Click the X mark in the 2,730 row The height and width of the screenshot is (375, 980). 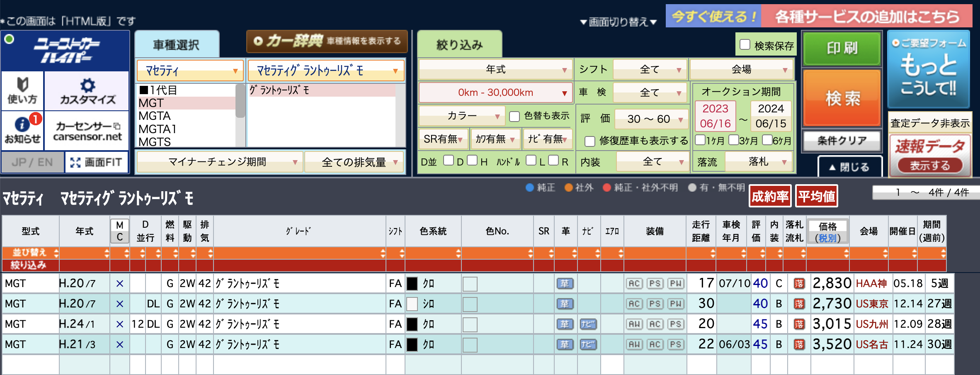pos(119,304)
